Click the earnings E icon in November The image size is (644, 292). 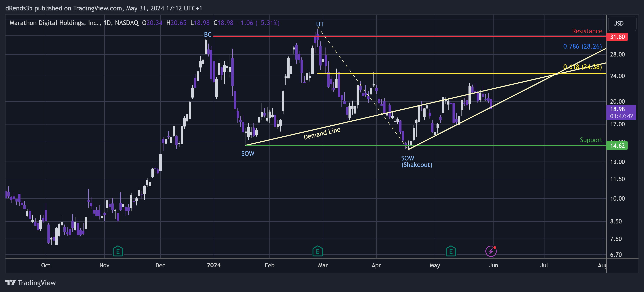[118, 251]
